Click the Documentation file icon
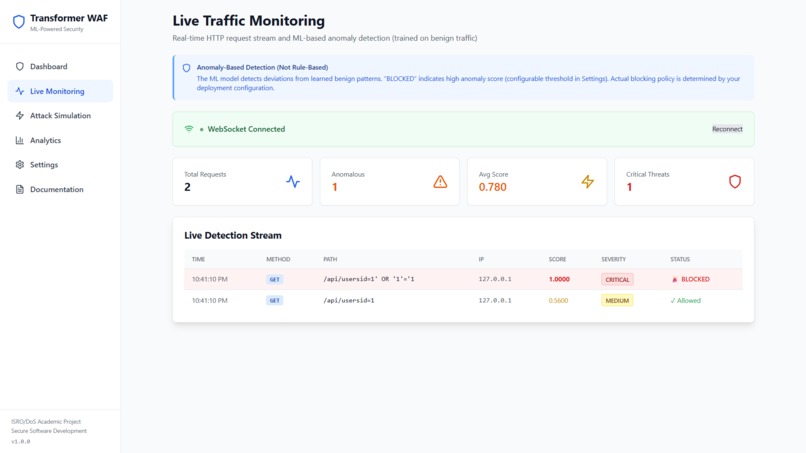 click(x=20, y=189)
